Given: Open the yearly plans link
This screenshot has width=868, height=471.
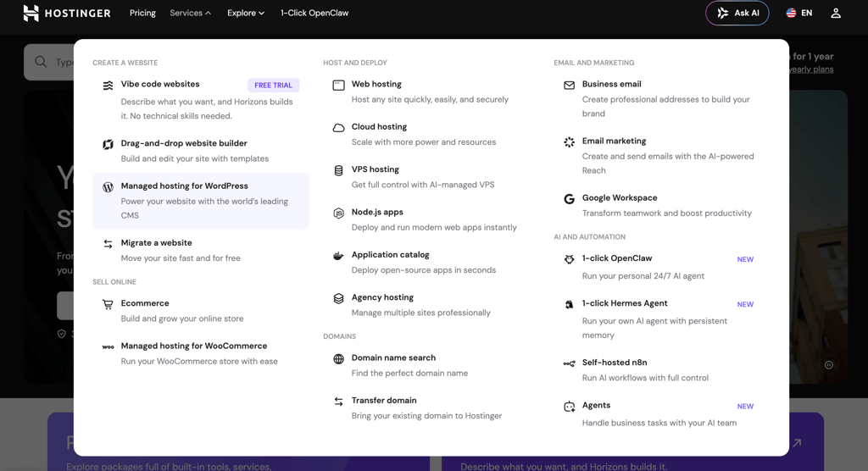Looking at the screenshot, I should [x=811, y=69].
